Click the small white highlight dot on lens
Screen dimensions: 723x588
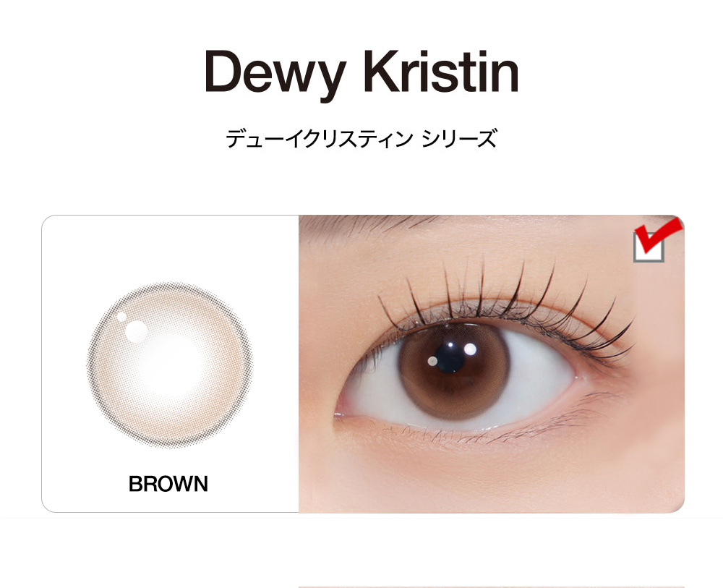click(x=121, y=317)
